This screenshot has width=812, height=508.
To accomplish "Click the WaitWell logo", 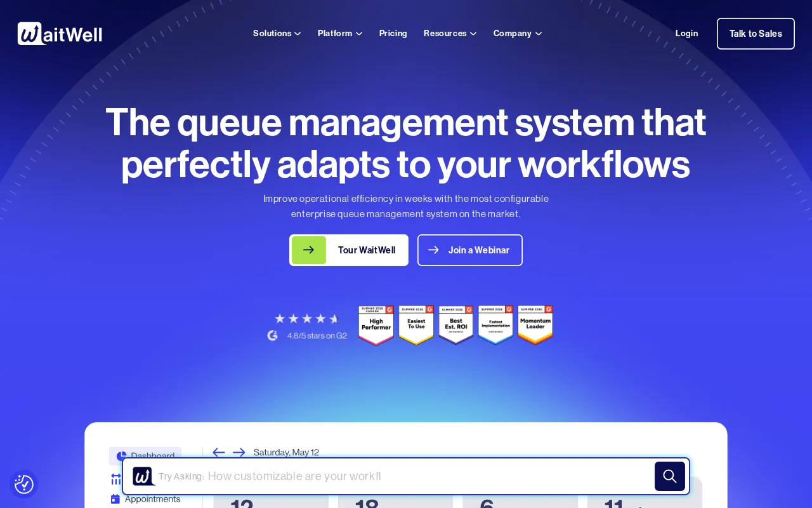I will [60, 34].
